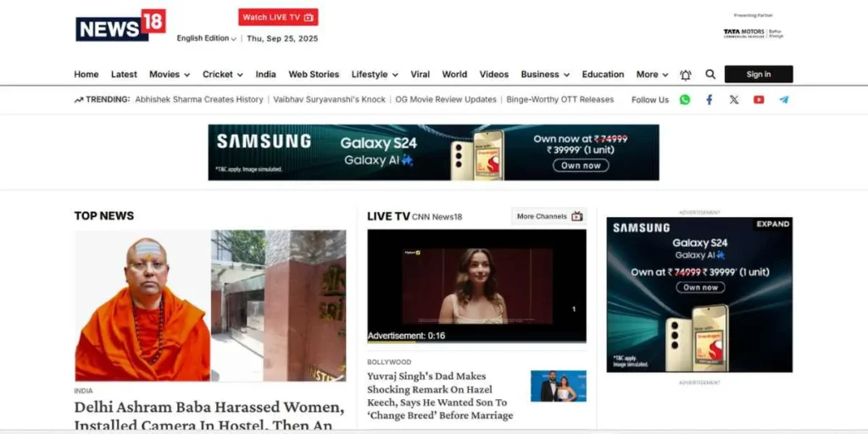The width and height of the screenshot is (868, 434).
Task: Go to the Web Stories section
Action: (x=314, y=75)
